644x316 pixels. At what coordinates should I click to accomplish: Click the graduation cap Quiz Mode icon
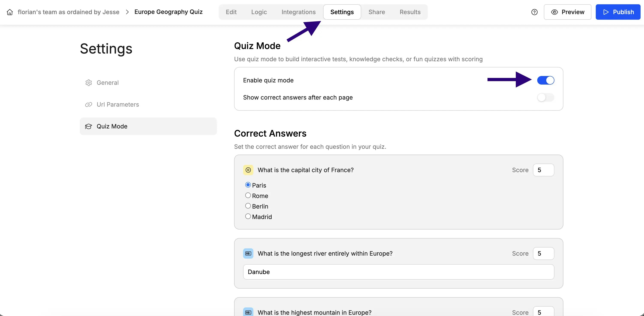89,126
